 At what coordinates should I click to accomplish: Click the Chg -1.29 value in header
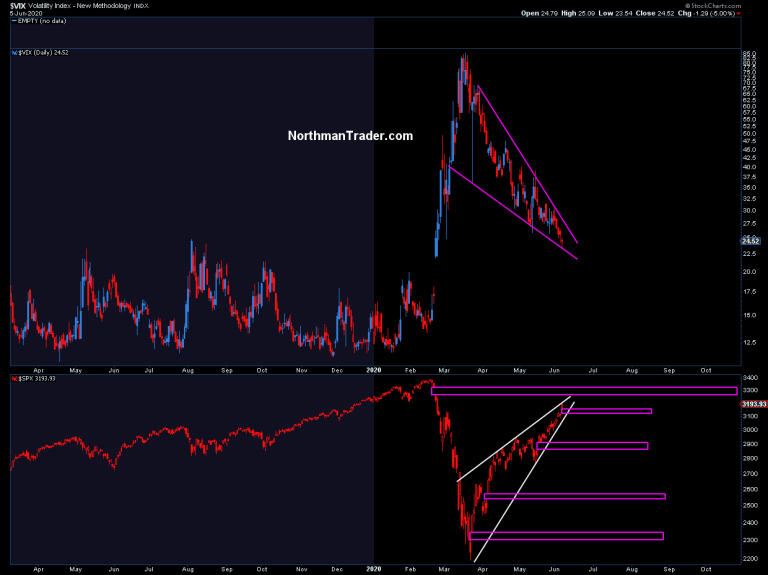tap(712, 13)
